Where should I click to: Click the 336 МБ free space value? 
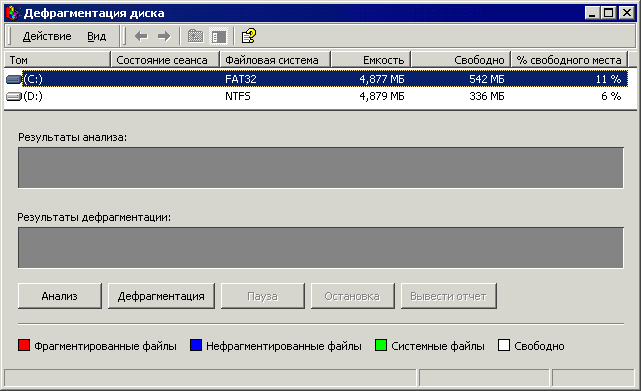486,97
